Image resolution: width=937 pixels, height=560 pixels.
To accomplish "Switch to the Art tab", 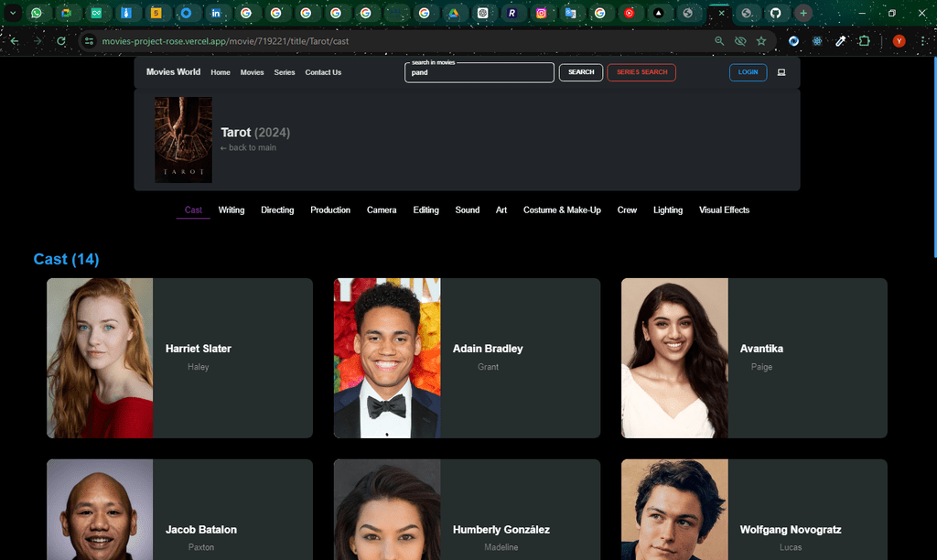I will [x=501, y=210].
